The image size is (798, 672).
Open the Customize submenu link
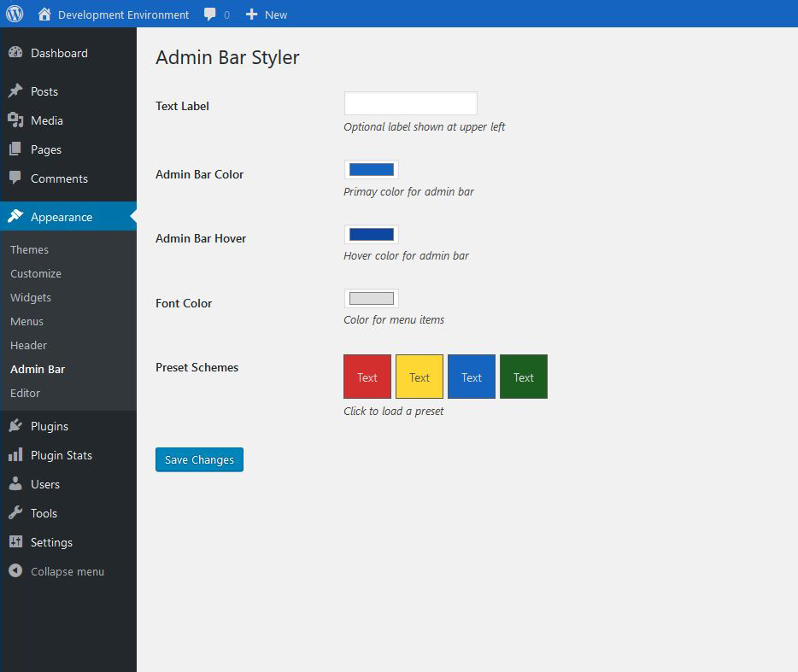pos(36,274)
